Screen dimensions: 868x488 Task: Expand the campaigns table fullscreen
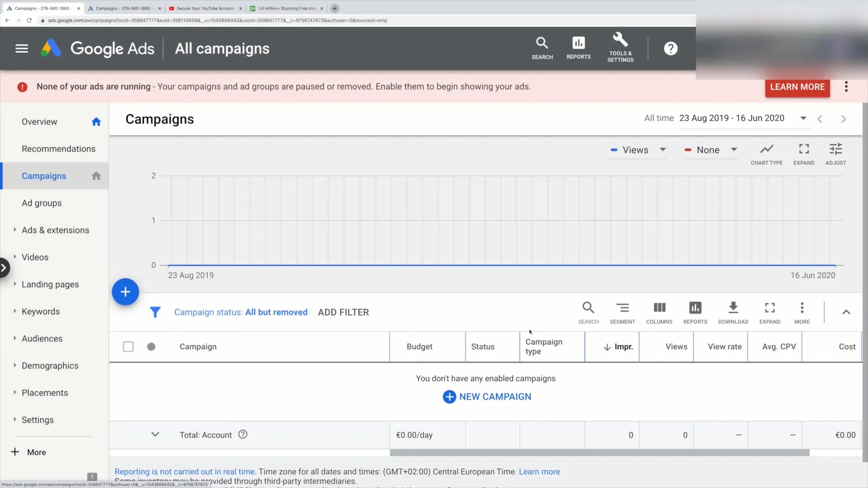[x=769, y=313]
